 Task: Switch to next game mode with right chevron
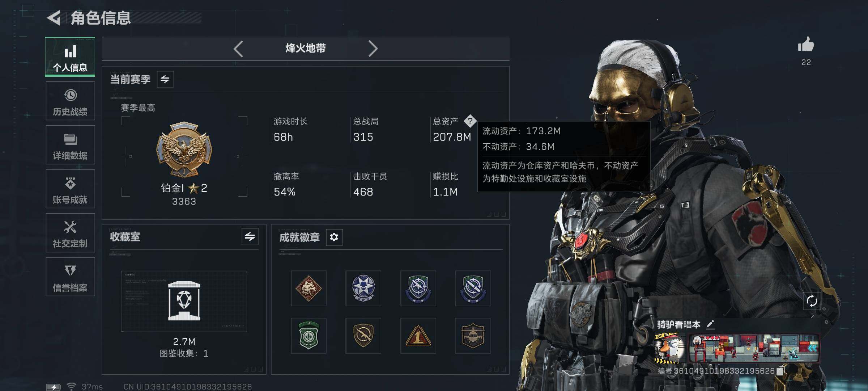(373, 49)
